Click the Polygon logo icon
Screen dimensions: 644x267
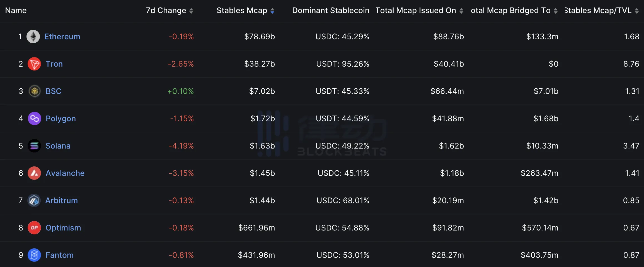coord(34,118)
